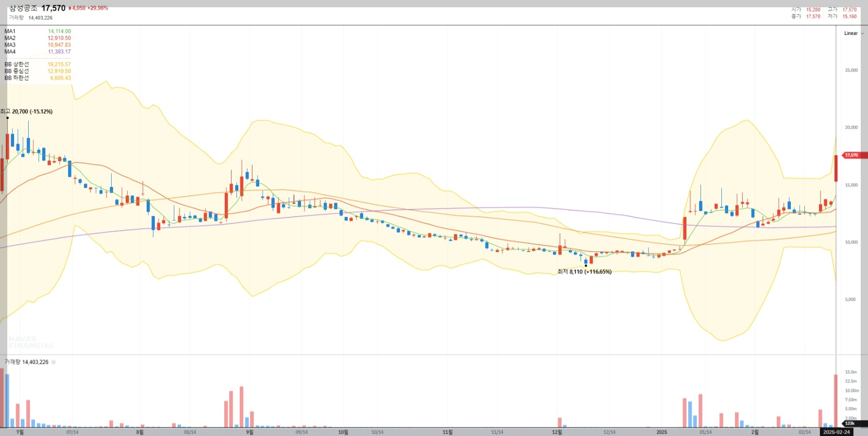Select the MA3 indicator label
This screenshot has width=868, height=436.
click(x=10, y=45)
